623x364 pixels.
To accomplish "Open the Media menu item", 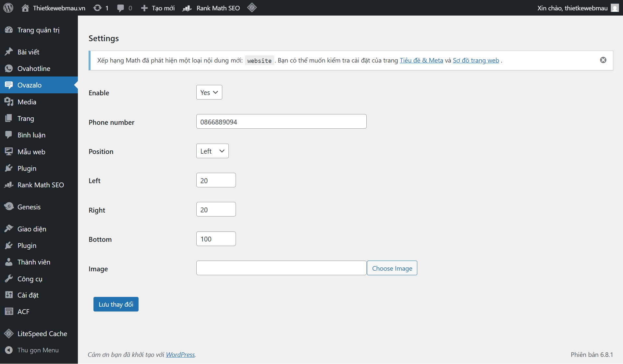I will click(x=27, y=102).
